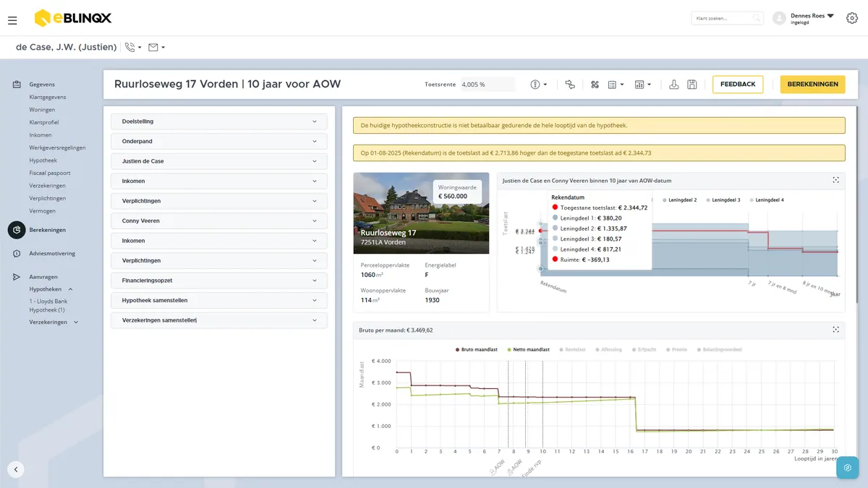Open the teal help widget icon
This screenshot has width=868, height=488.
click(847, 468)
